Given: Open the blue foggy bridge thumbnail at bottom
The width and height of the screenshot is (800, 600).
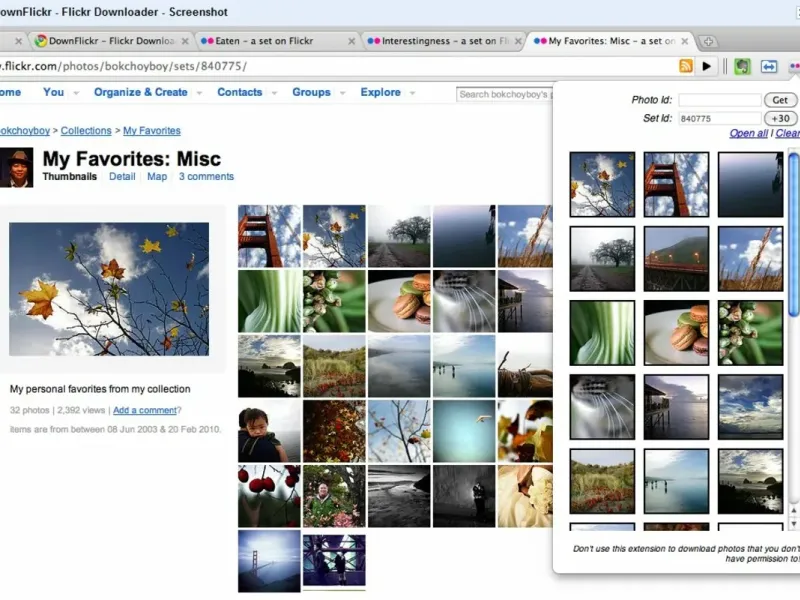Looking at the screenshot, I should (x=269, y=561).
